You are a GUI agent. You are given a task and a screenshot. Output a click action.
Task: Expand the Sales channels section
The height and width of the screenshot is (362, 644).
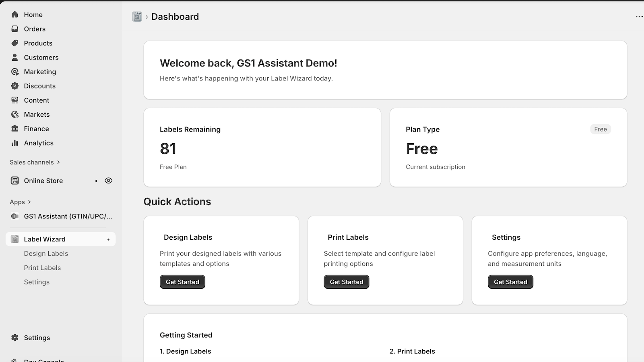[x=58, y=162]
